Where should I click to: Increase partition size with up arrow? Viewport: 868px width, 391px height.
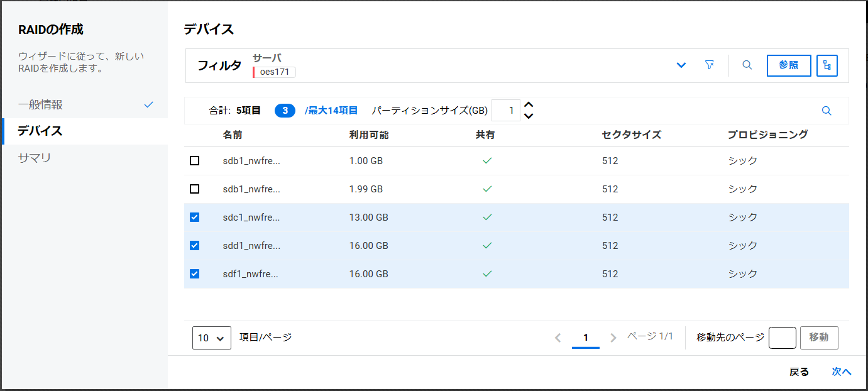529,106
